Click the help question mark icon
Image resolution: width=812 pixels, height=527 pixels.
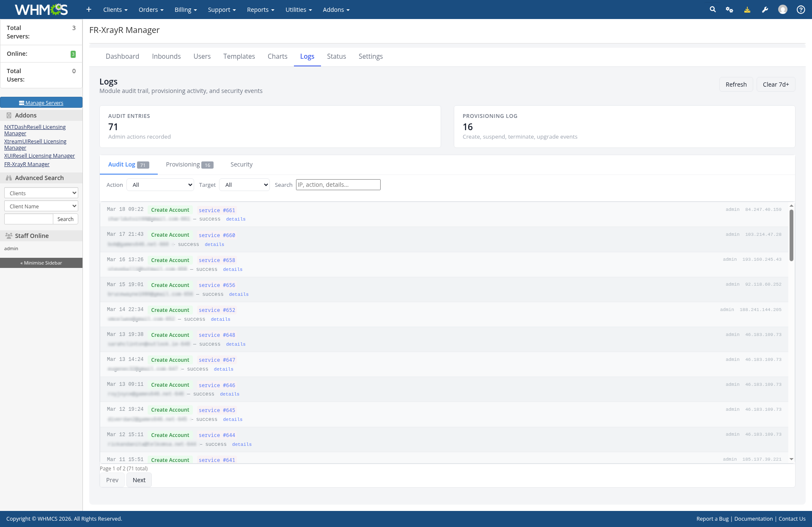[x=801, y=9]
